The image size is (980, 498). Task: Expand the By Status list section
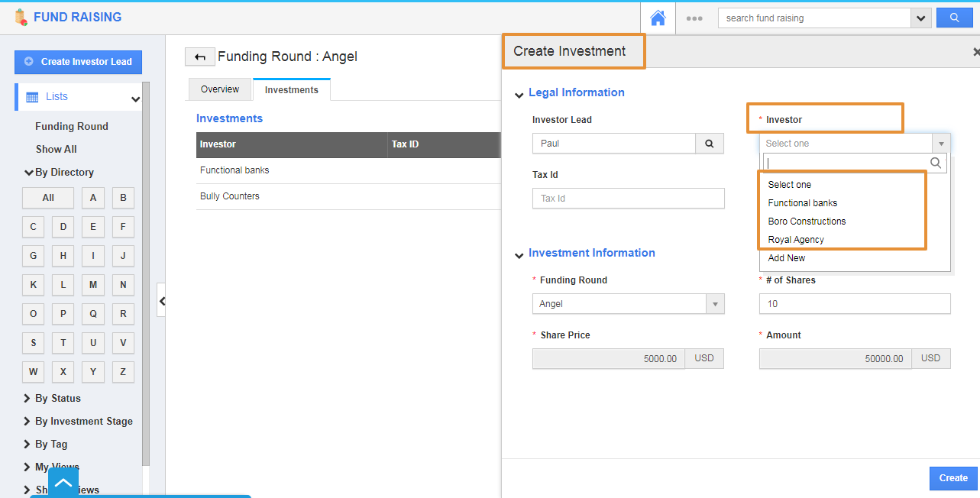57,398
